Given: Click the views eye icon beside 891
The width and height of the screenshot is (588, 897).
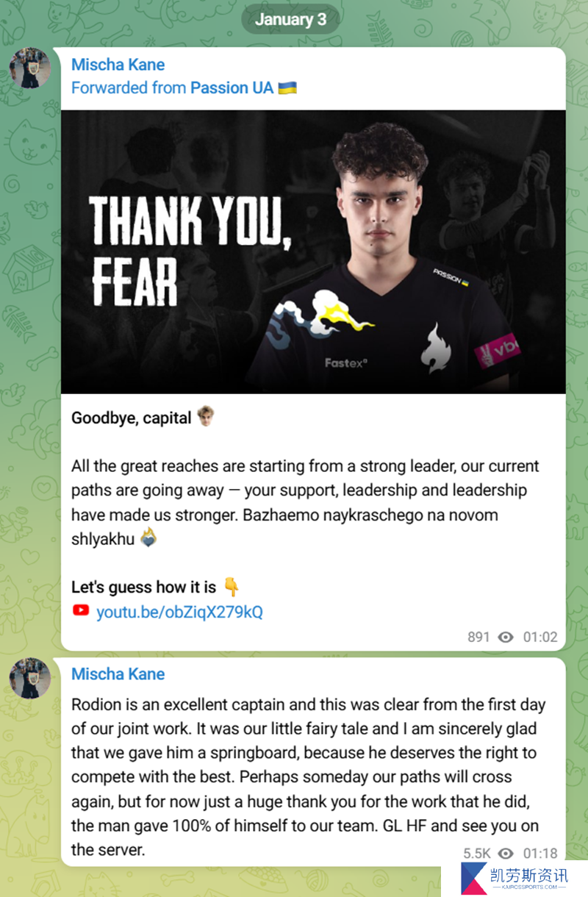Looking at the screenshot, I should tap(506, 637).
